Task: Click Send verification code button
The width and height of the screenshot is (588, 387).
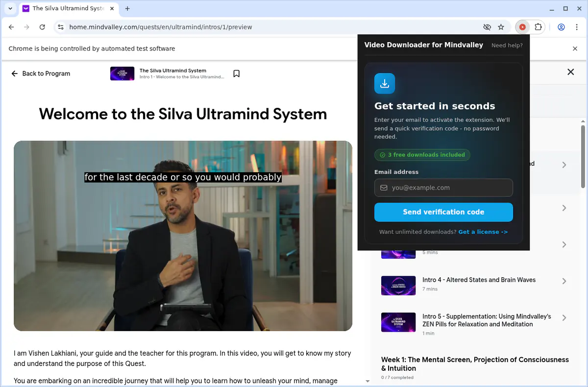Action: coord(443,212)
